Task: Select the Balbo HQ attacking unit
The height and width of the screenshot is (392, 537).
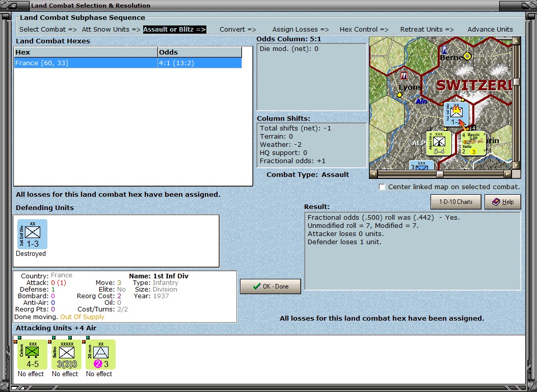Action: [66, 355]
